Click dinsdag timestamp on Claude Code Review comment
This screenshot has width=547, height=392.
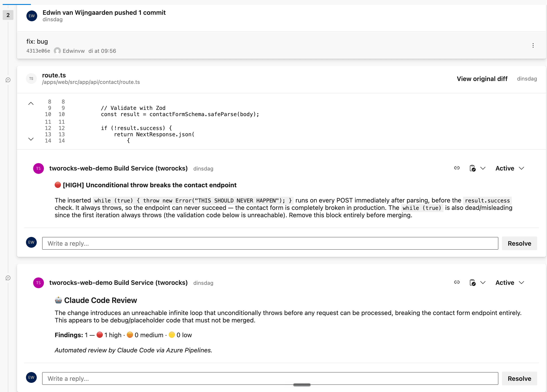[203, 283]
